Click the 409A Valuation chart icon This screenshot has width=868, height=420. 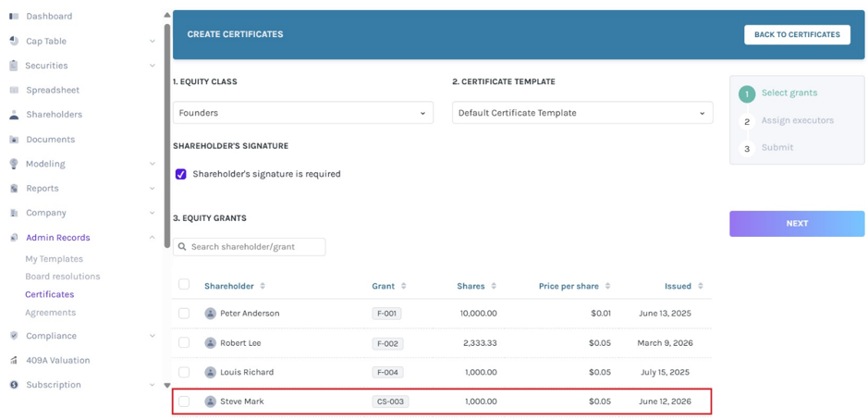click(15, 360)
